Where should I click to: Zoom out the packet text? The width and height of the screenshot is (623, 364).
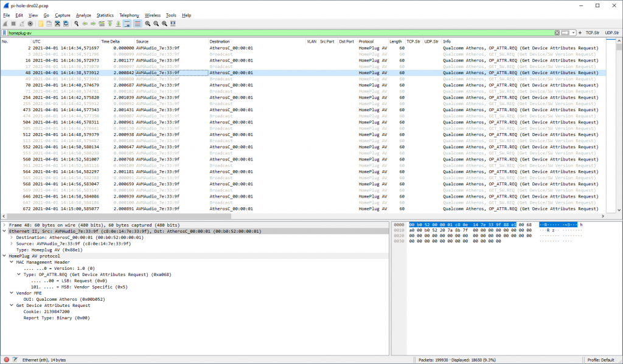point(156,24)
